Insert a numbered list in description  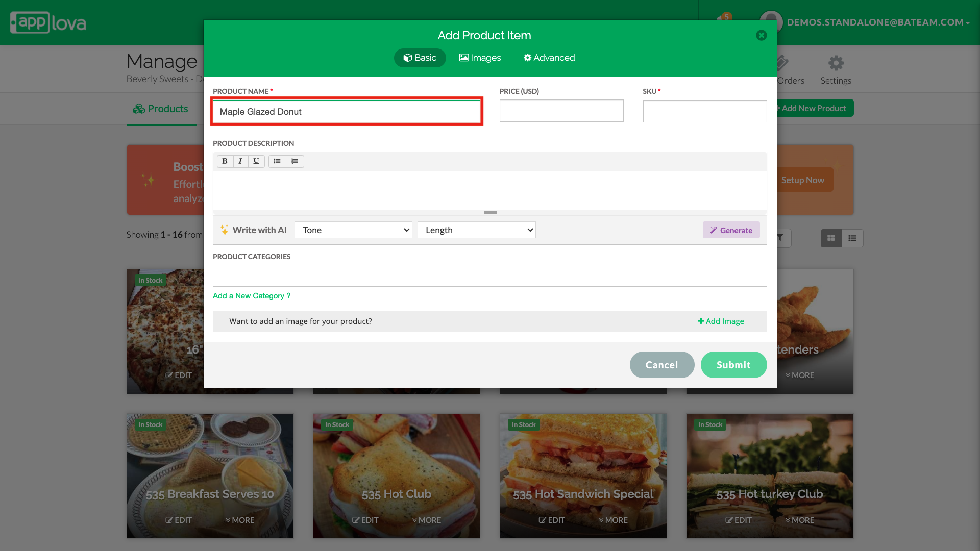click(x=295, y=161)
